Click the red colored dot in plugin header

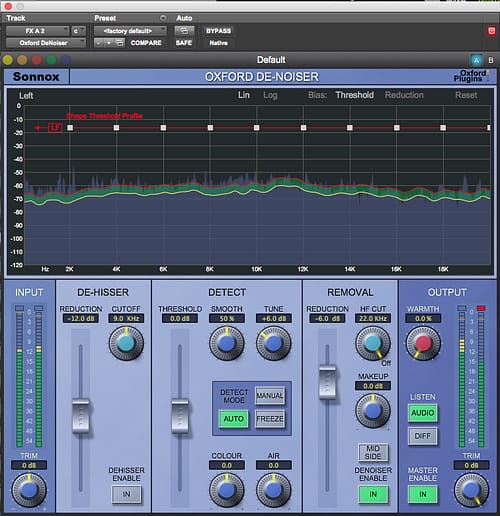(37, 60)
